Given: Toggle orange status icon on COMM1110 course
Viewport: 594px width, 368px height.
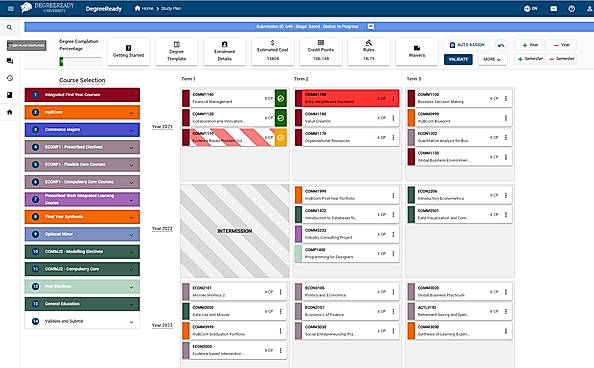Looking at the screenshot, I should (280, 138).
